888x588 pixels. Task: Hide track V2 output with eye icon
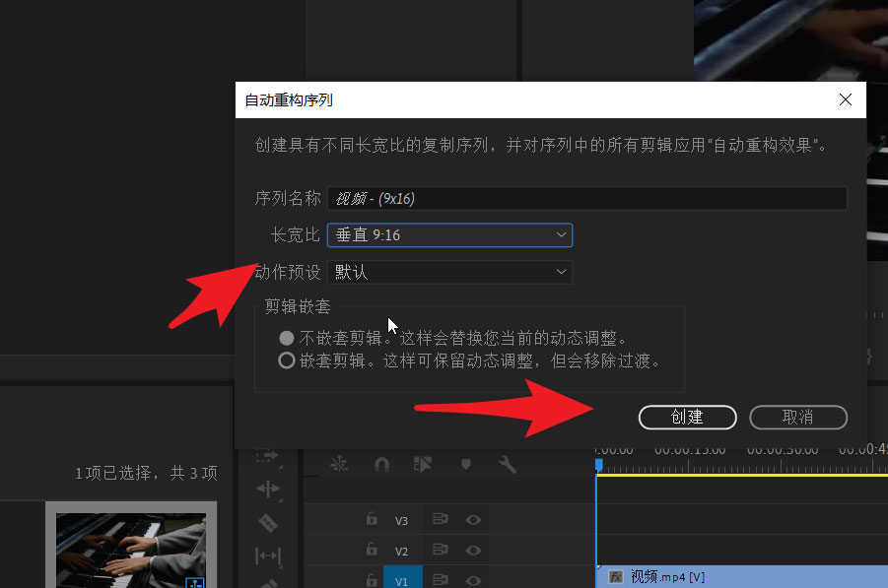(x=473, y=551)
